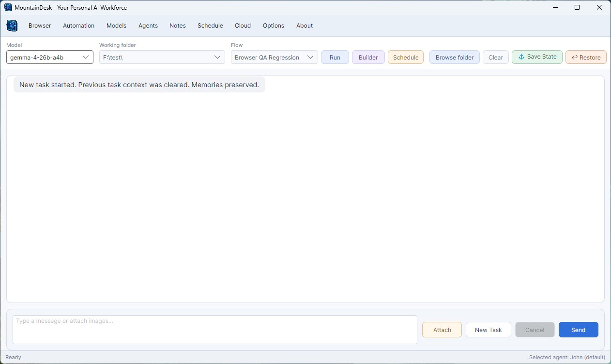Open the Agents menu
Viewport: 611px width, 364px height.
[x=148, y=26]
